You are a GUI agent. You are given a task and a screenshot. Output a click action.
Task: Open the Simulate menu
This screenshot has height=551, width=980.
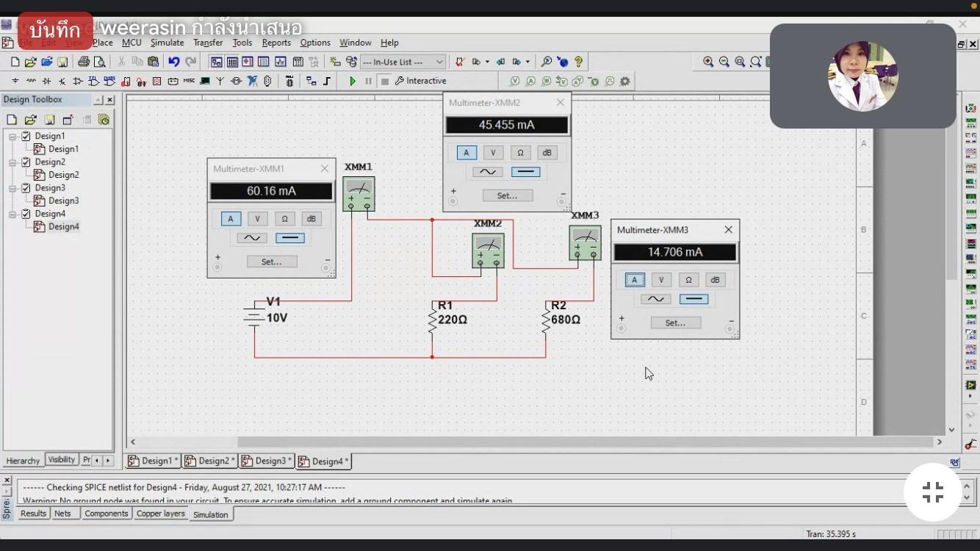pyautogui.click(x=167, y=43)
